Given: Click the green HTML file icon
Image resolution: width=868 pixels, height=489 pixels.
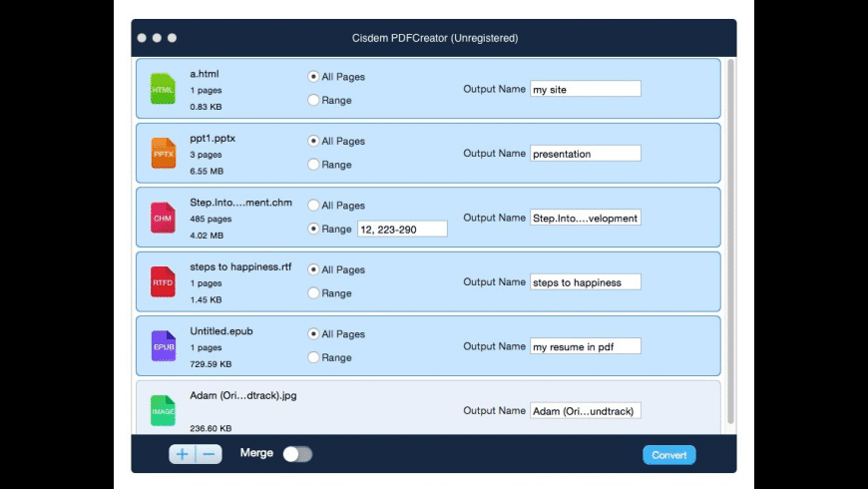Looking at the screenshot, I should (163, 89).
